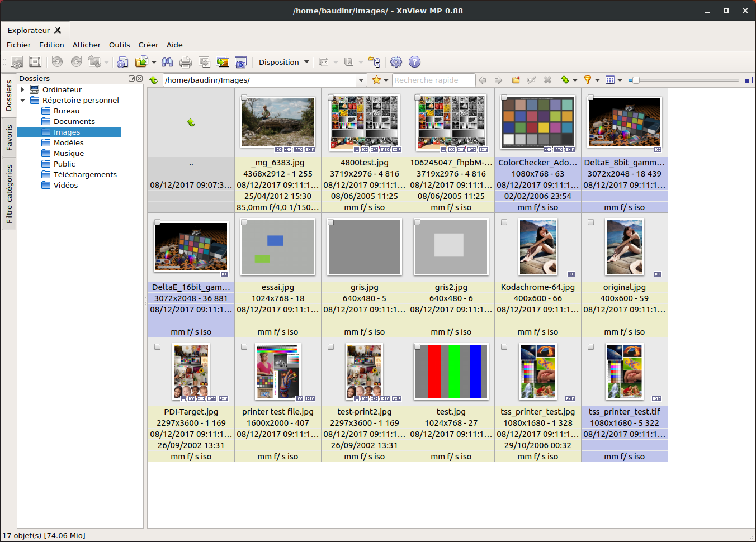Open the Téléchargements folder in the tree
The image size is (756, 542).
pyautogui.click(x=85, y=174)
